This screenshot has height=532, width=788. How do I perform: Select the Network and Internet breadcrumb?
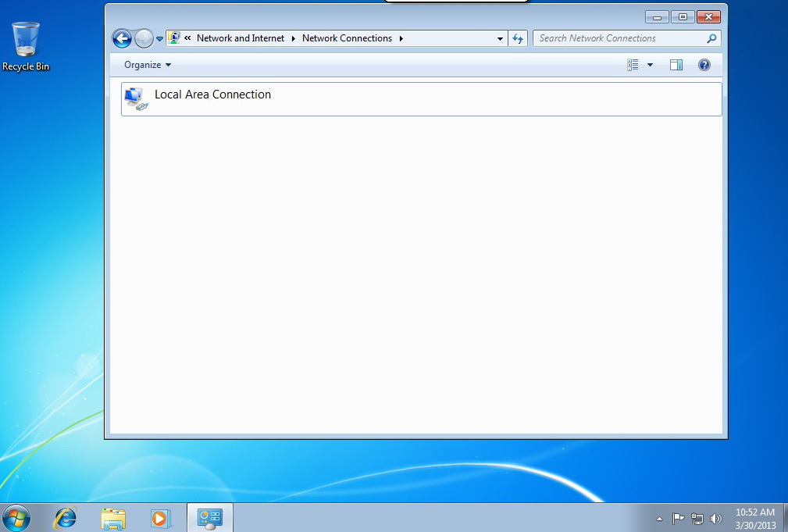click(x=241, y=38)
